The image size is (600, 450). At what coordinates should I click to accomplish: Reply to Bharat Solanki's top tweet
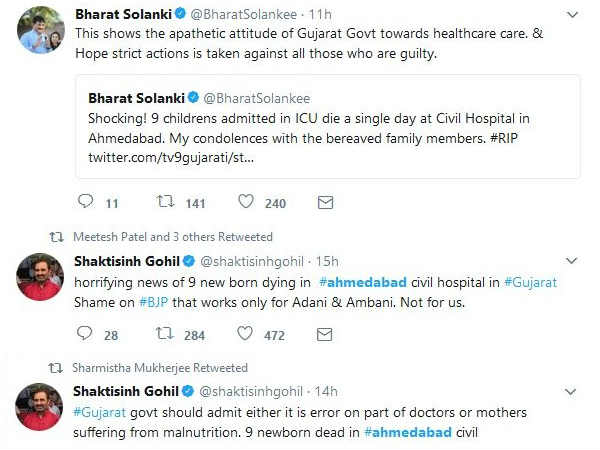(85, 203)
